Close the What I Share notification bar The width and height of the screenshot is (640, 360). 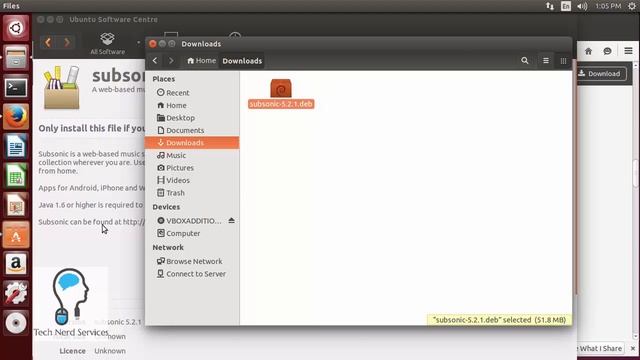(633, 349)
